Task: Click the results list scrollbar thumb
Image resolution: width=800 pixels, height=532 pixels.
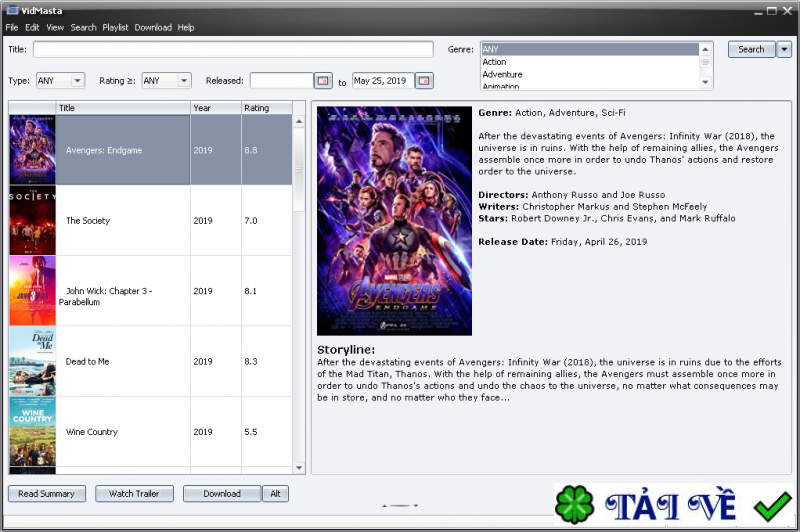Action: (299, 170)
